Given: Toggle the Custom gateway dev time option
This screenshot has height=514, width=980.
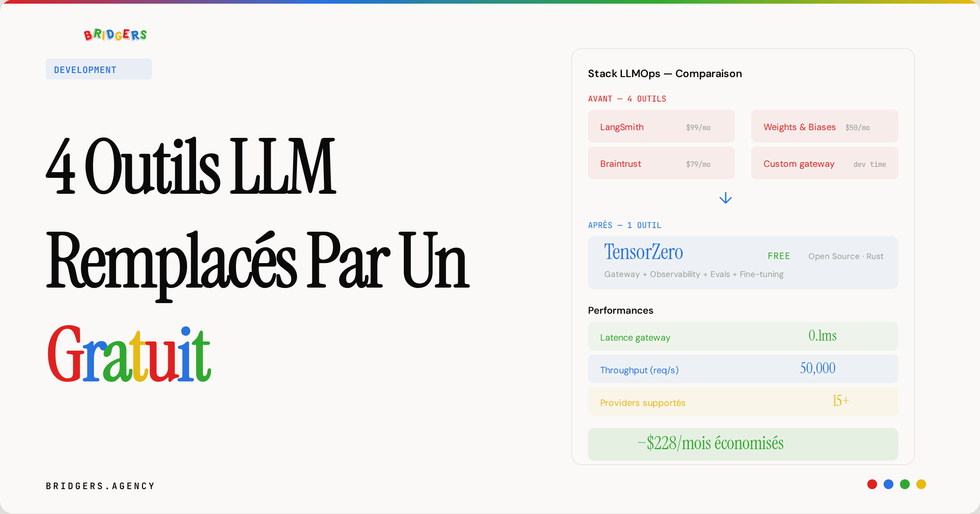Looking at the screenshot, I should tap(824, 163).
